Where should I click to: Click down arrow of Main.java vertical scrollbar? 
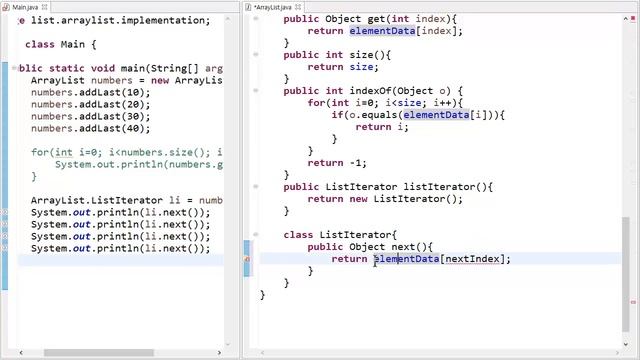coord(228,344)
